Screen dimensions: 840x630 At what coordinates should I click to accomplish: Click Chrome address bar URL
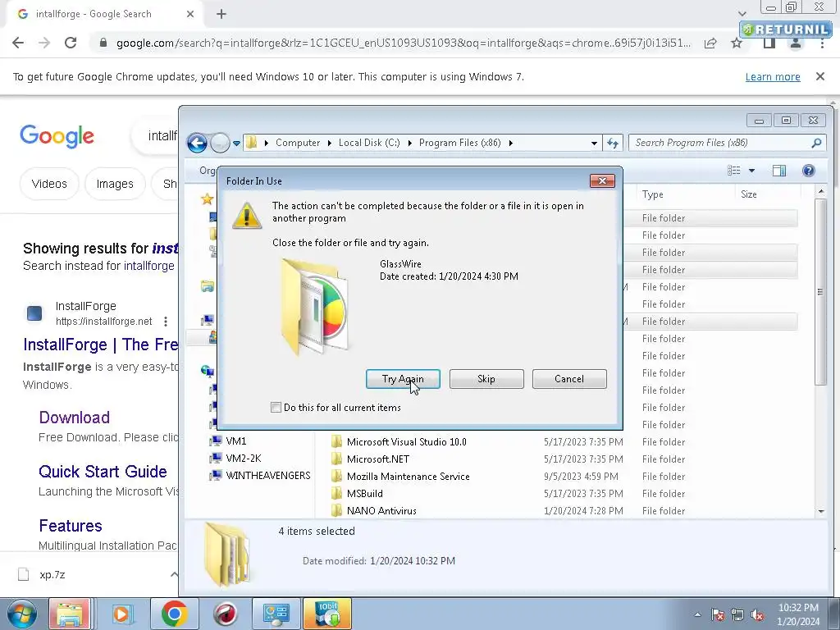coord(404,43)
